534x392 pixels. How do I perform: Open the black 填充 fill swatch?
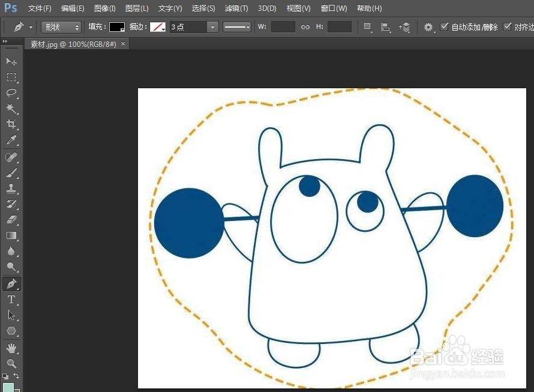pyautogui.click(x=117, y=27)
